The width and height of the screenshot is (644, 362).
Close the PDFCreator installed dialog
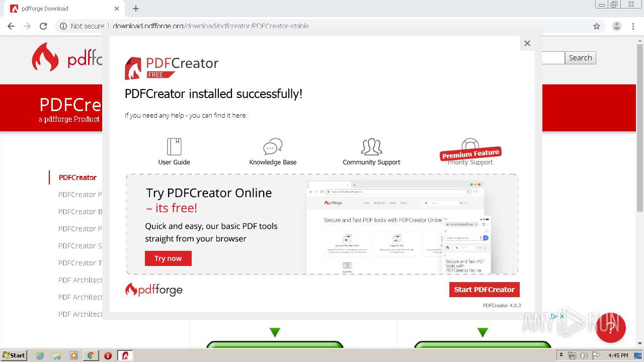[x=527, y=43]
